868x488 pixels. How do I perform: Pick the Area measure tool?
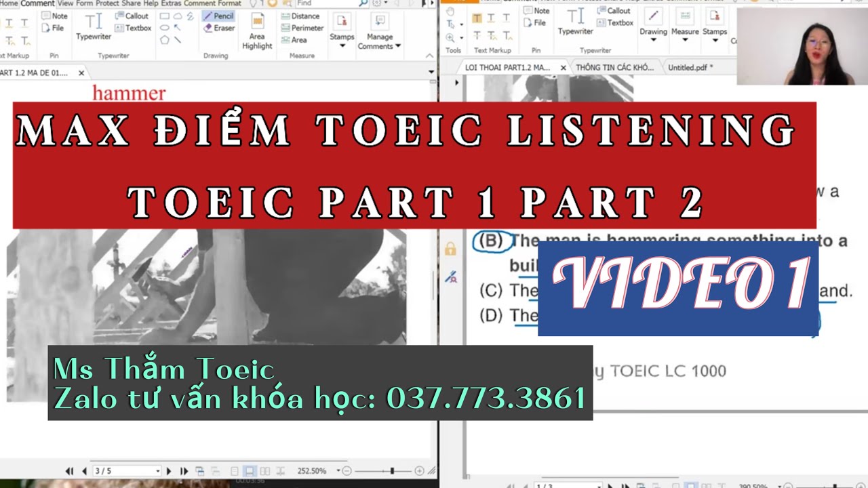click(x=293, y=40)
